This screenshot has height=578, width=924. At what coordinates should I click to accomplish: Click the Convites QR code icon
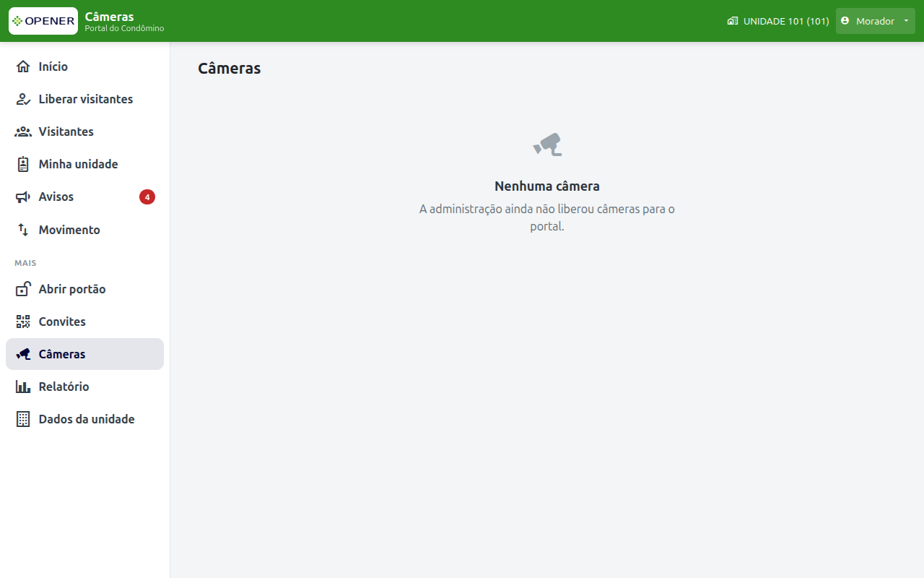click(x=23, y=322)
